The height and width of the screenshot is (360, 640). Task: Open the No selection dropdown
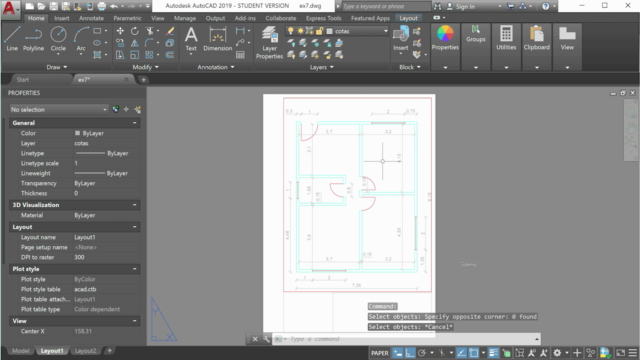tap(59, 109)
